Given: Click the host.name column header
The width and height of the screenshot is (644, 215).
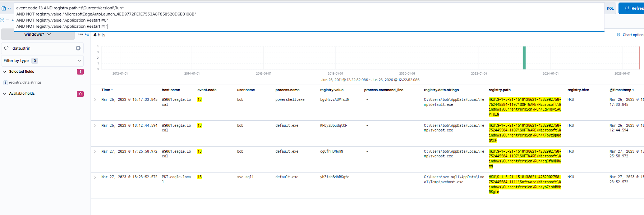Looking at the screenshot, I should (x=171, y=90).
